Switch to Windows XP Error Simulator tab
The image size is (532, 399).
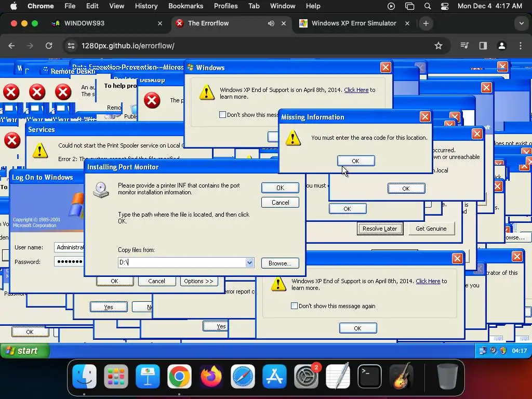(354, 23)
